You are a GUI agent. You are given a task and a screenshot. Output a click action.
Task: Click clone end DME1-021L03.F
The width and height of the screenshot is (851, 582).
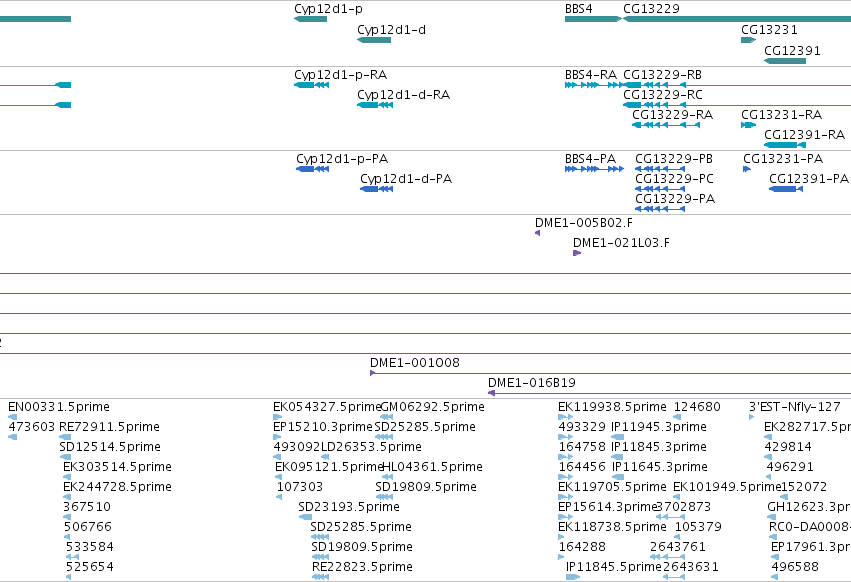pos(577,253)
